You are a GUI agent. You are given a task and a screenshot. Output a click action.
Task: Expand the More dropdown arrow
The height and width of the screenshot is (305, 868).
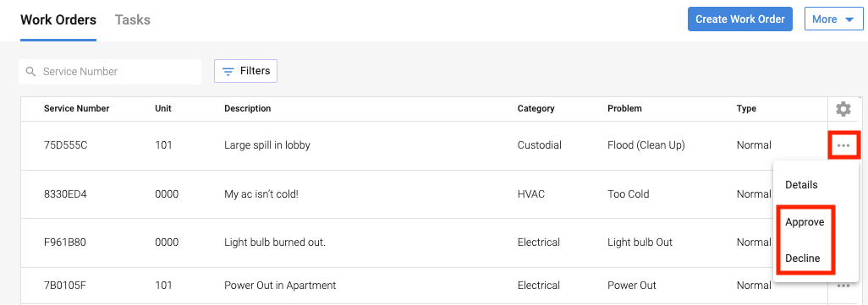tap(849, 19)
